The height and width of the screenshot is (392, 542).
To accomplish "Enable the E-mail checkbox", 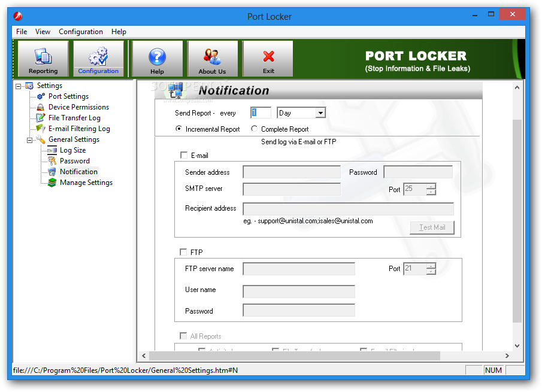I will click(184, 156).
